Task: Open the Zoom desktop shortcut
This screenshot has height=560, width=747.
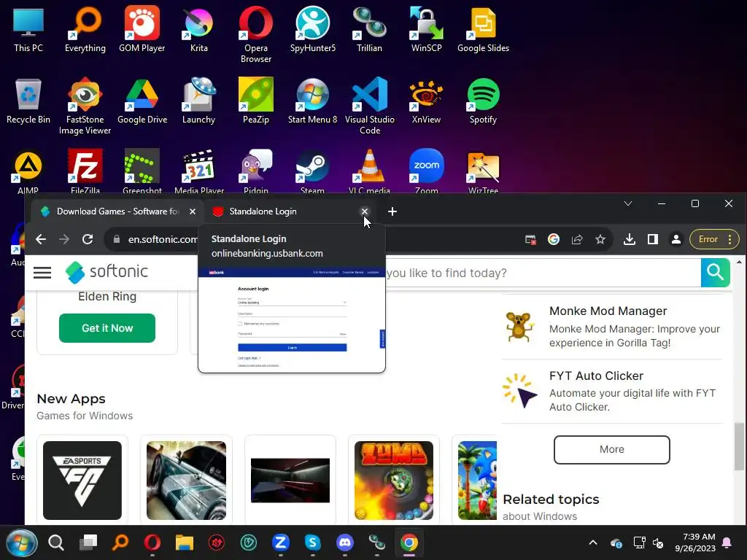Action: tap(426, 171)
